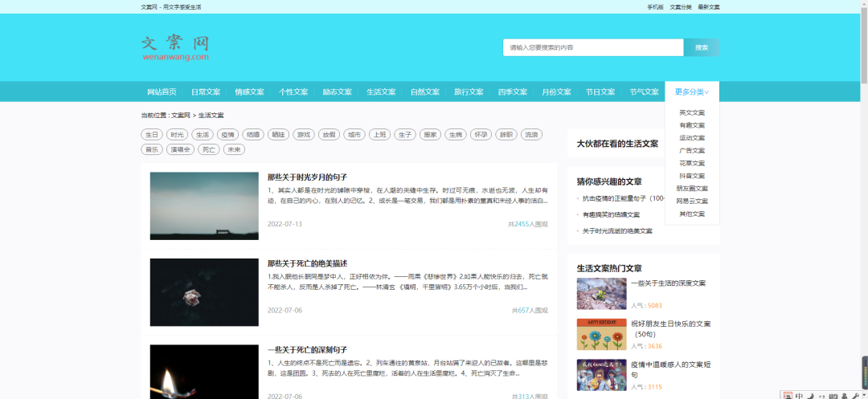Click the flower thumbnail of 祝好朋友生日快乐 article
The width and height of the screenshot is (868, 399).
(x=602, y=334)
